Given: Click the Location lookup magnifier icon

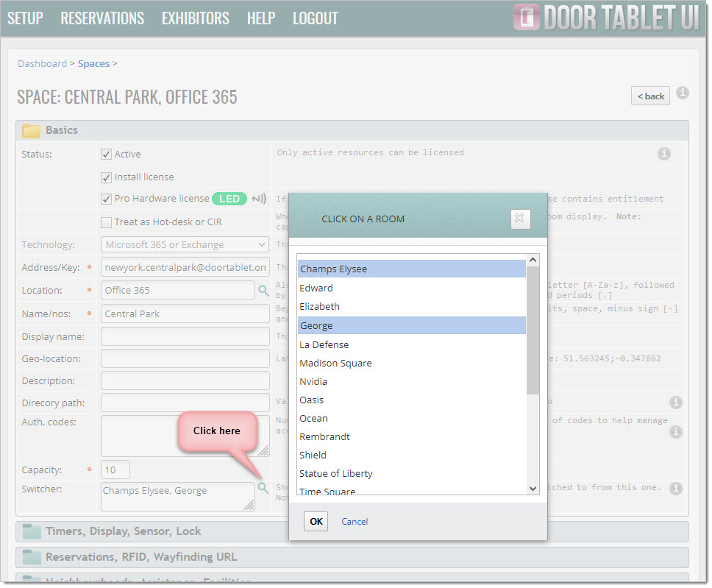Looking at the screenshot, I should click(263, 291).
